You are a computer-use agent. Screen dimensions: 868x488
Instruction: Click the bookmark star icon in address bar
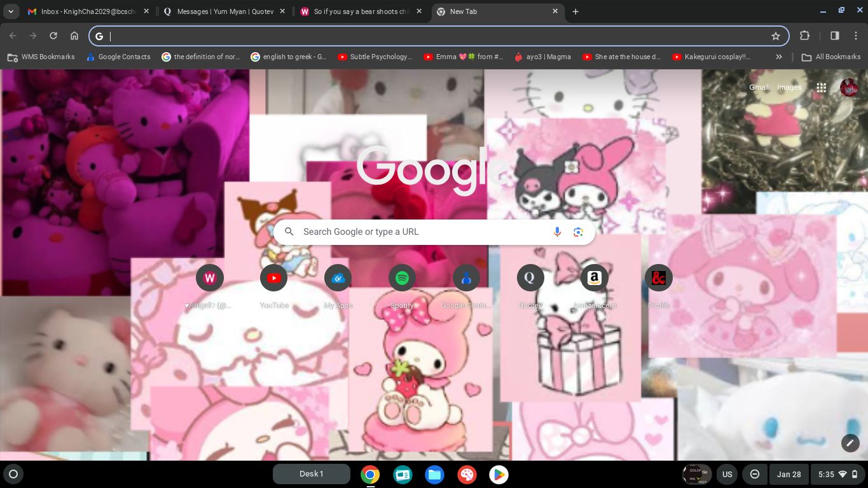point(775,36)
